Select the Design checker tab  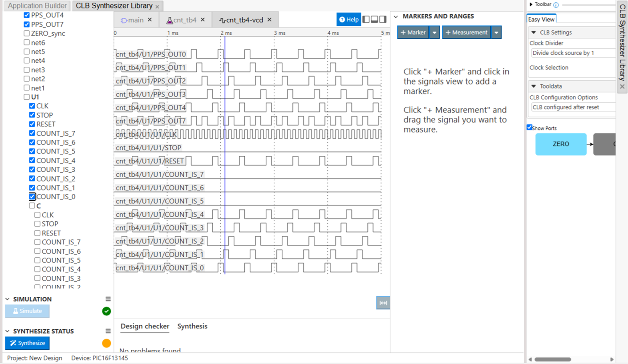pyautogui.click(x=145, y=326)
